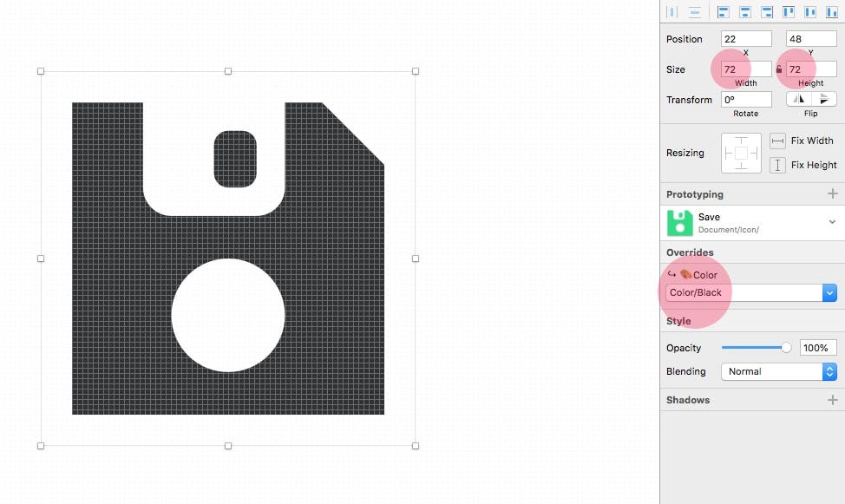Toggle the size proportions lock
This screenshot has height=504, width=845.
pos(779,69)
